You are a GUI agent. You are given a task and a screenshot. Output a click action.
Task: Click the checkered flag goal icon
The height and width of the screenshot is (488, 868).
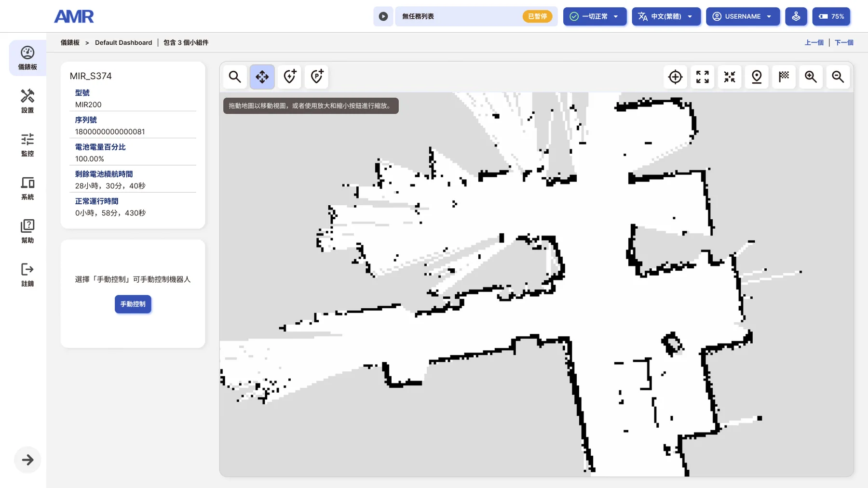pyautogui.click(x=784, y=77)
